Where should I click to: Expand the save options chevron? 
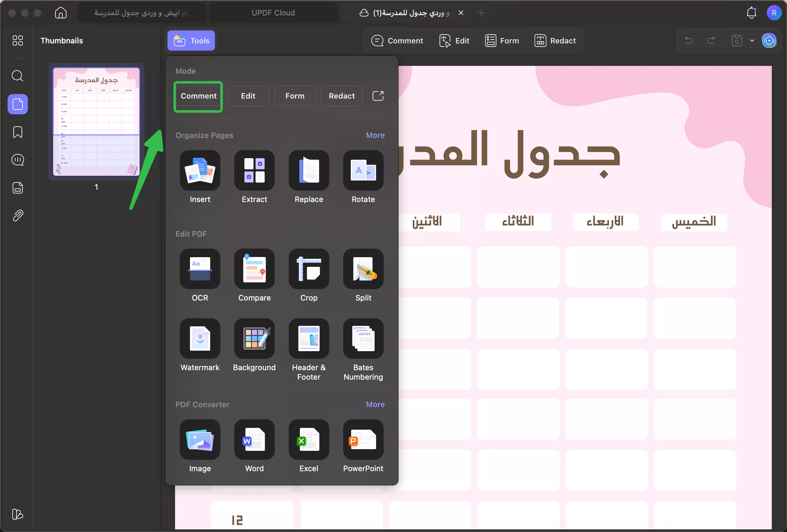pos(752,40)
